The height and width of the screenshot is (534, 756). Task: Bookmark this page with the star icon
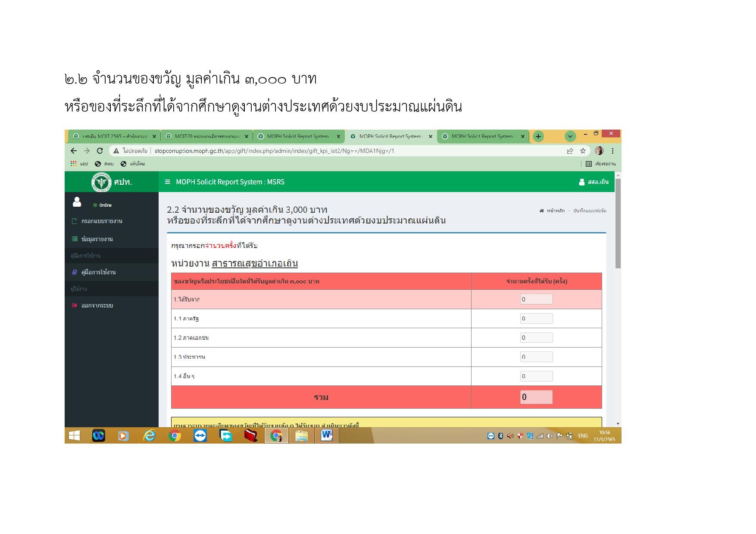583,151
